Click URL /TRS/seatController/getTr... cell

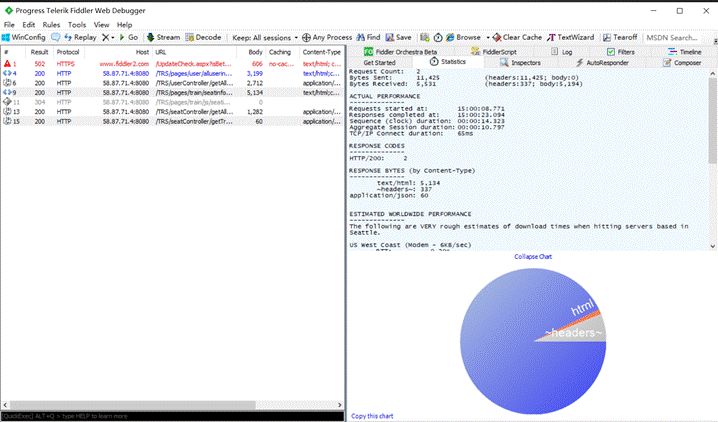point(194,121)
